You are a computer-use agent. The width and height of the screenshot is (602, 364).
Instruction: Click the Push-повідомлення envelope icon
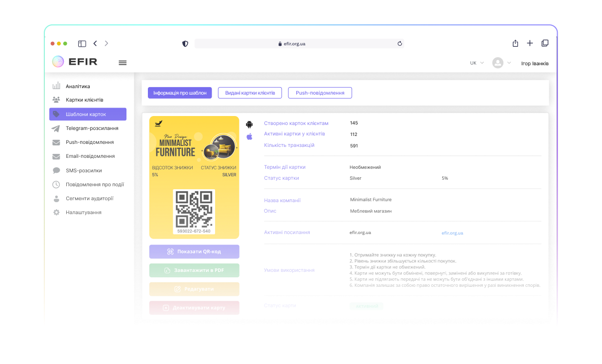click(56, 142)
